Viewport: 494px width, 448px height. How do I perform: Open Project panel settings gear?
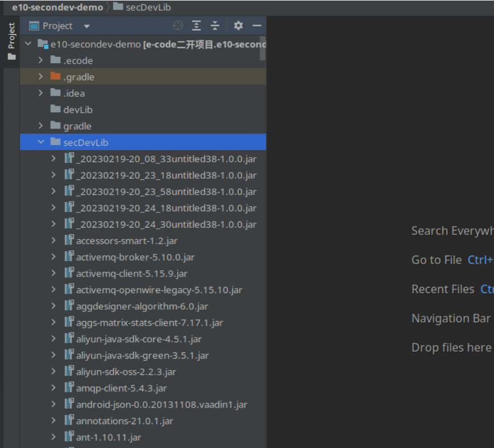point(238,26)
